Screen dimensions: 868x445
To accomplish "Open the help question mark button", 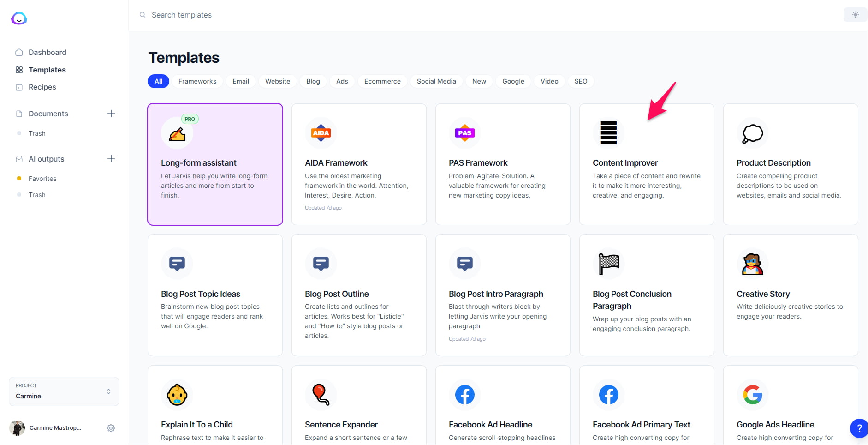I will [x=859, y=428].
